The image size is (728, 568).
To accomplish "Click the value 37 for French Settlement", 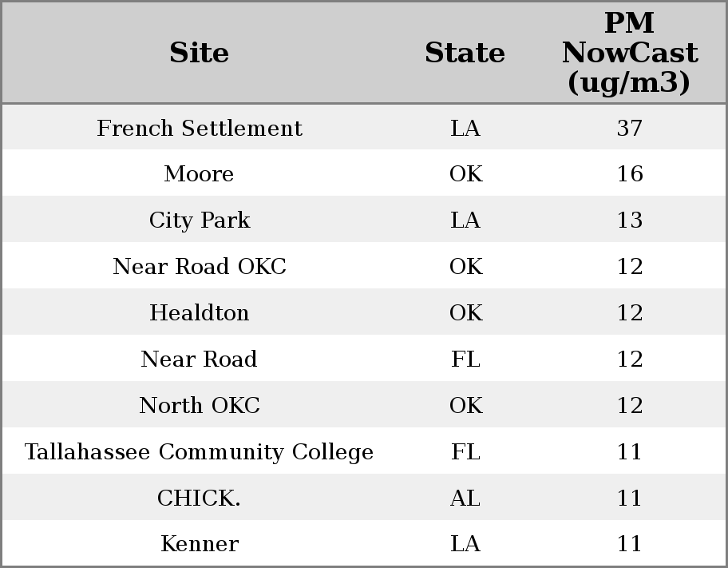I will click(629, 128).
